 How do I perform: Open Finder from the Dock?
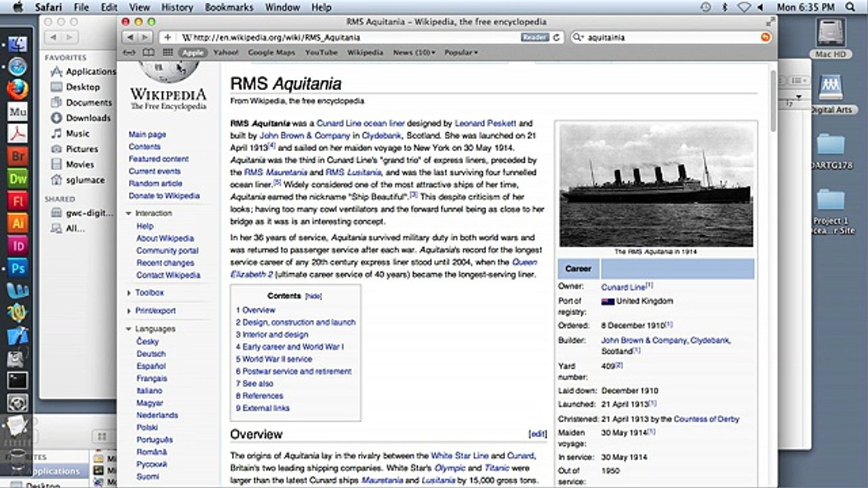click(x=18, y=45)
